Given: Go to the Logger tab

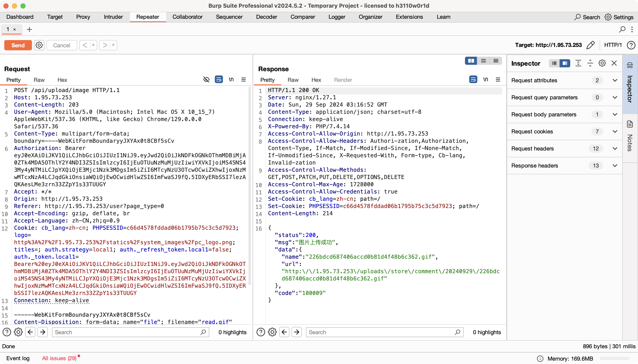Looking at the screenshot, I should coord(337,17).
